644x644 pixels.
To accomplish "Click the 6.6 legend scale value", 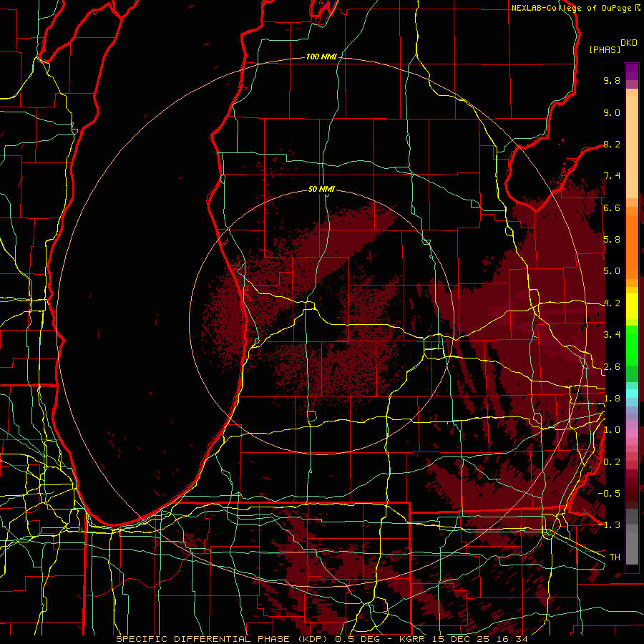I will pyautogui.click(x=612, y=208).
